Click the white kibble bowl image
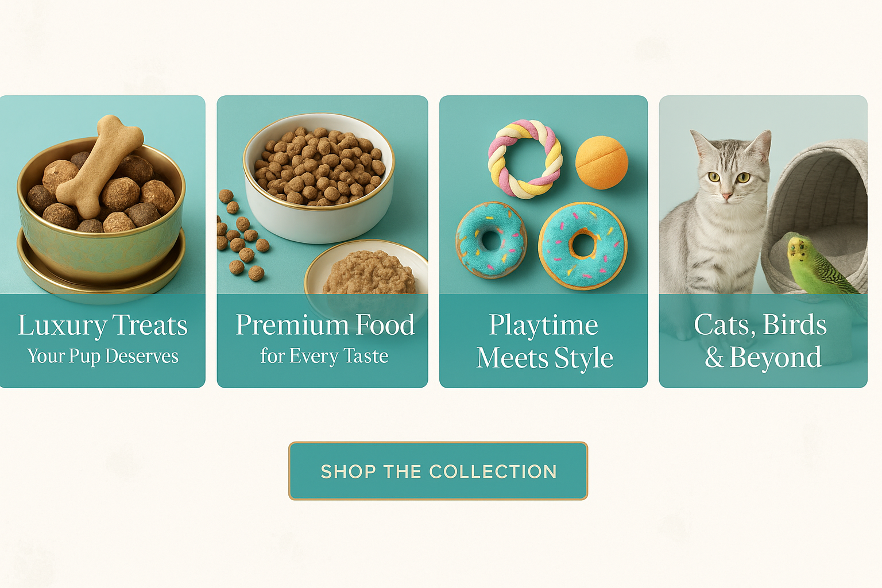This screenshot has height=588, width=882. (x=319, y=178)
